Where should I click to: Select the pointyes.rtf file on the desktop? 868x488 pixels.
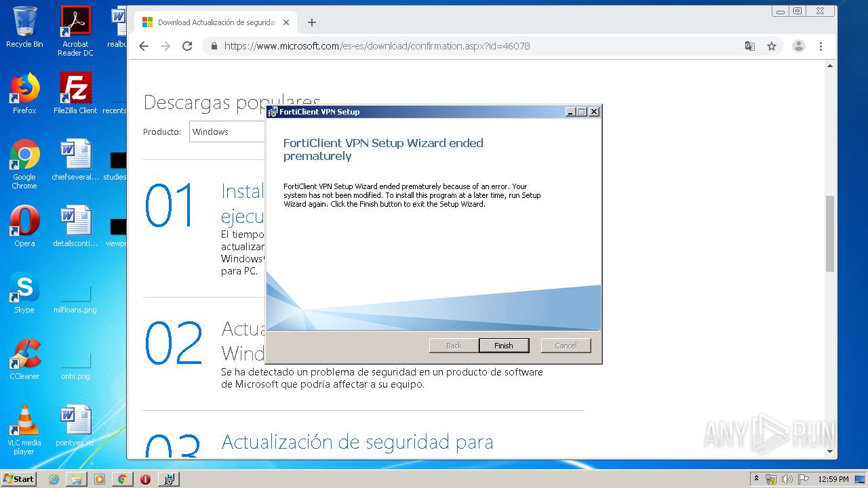tap(75, 426)
